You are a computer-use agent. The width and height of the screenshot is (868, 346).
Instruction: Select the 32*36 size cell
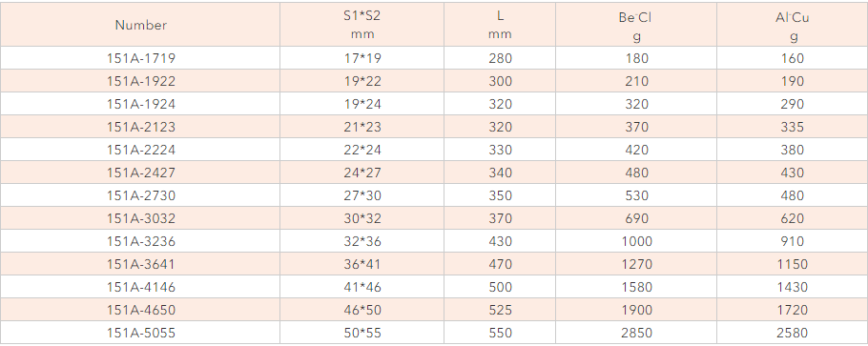tap(362, 241)
